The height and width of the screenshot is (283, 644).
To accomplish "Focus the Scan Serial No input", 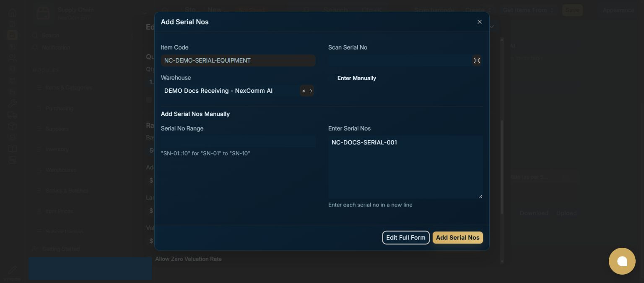I will click(x=400, y=60).
